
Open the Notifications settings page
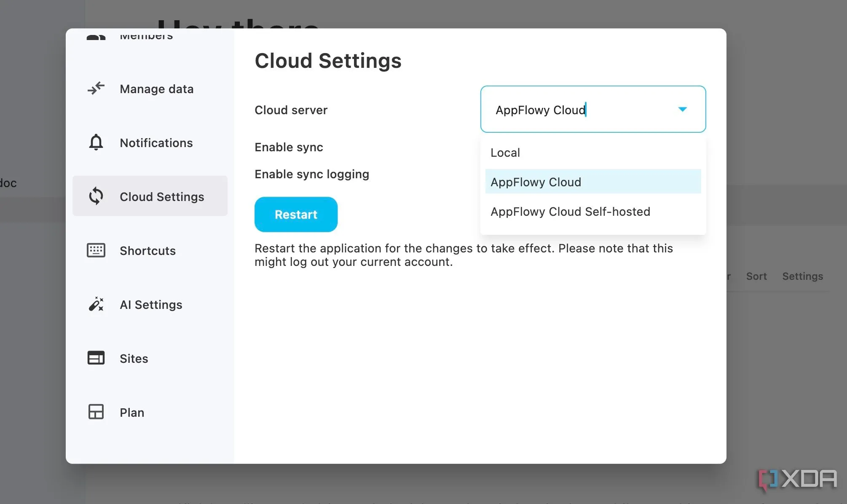pos(150,142)
